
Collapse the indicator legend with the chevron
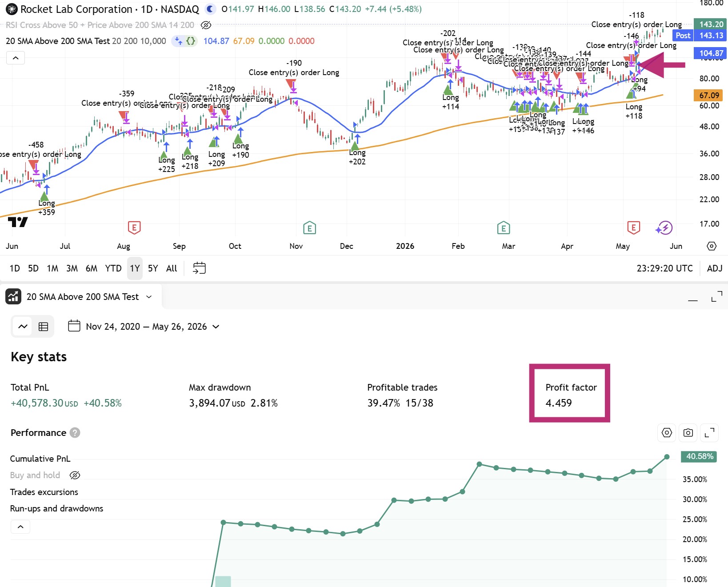tap(16, 58)
